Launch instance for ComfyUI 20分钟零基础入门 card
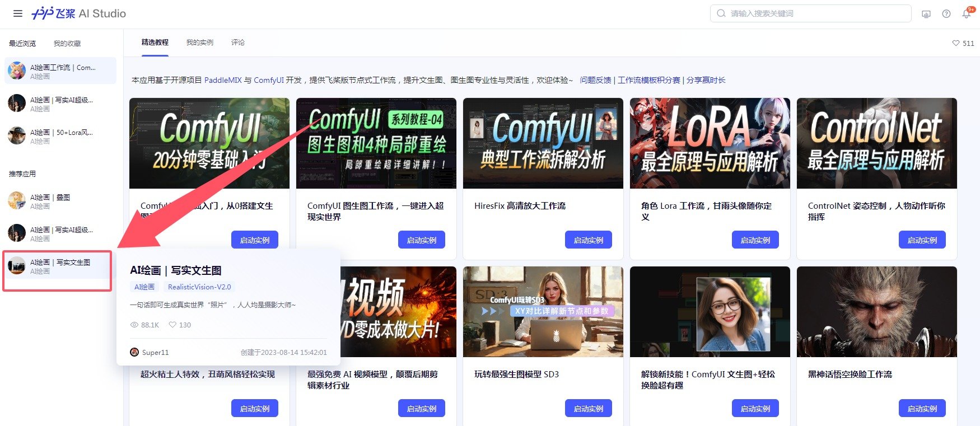This screenshot has width=980, height=426. tap(255, 240)
